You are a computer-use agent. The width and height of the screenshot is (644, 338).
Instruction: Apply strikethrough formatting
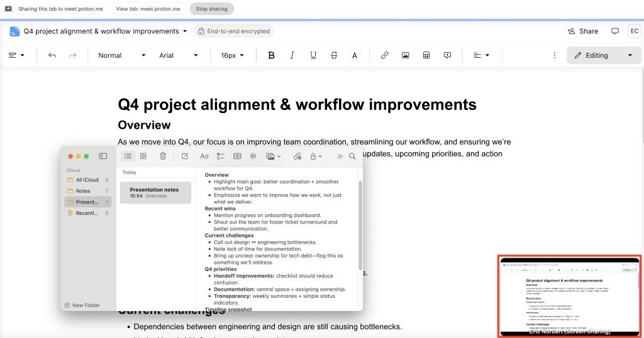[334, 55]
